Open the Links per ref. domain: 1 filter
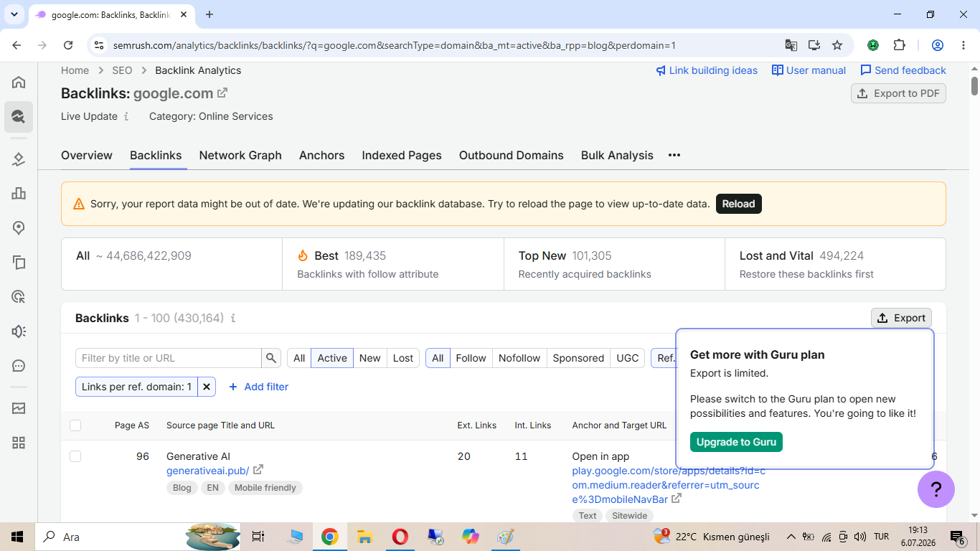The width and height of the screenshot is (980, 551). click(136, 387)
